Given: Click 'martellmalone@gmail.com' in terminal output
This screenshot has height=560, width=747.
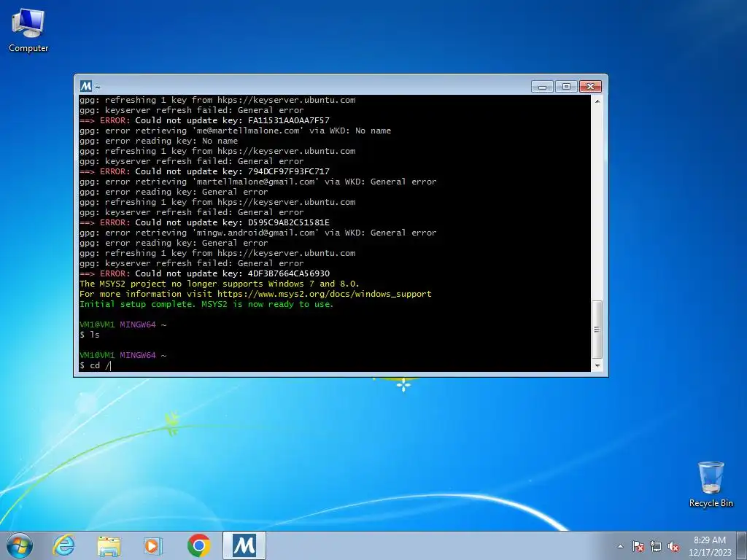Looking at the screenshot, I should click(x=256, y=182).
